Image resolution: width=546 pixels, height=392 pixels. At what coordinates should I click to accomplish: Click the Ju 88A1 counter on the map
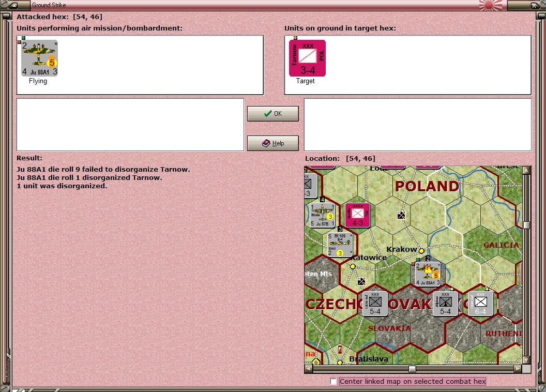(x=428, y=274)
